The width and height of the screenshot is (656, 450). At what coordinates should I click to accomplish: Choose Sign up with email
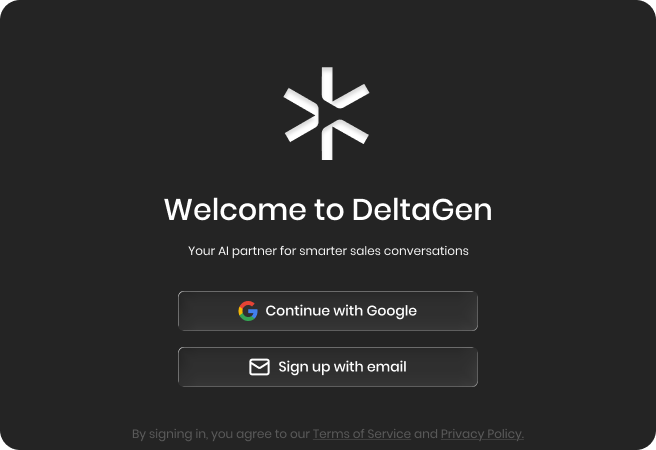click(x=328, y=367)
